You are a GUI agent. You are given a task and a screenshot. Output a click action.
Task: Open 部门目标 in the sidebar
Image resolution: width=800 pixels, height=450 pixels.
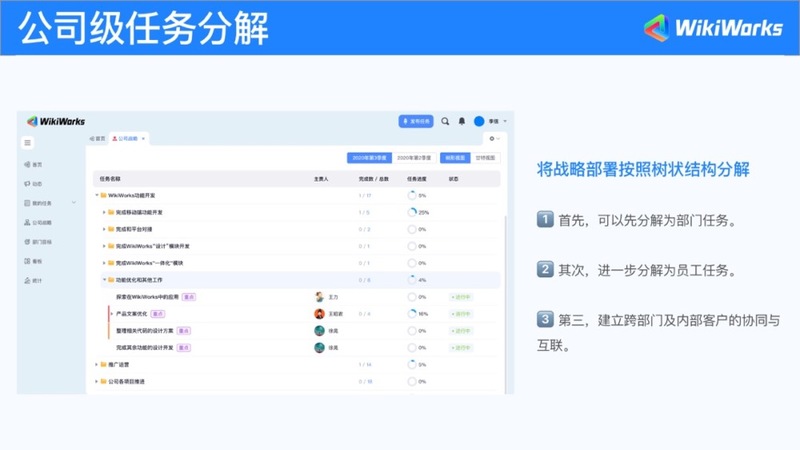37,242
